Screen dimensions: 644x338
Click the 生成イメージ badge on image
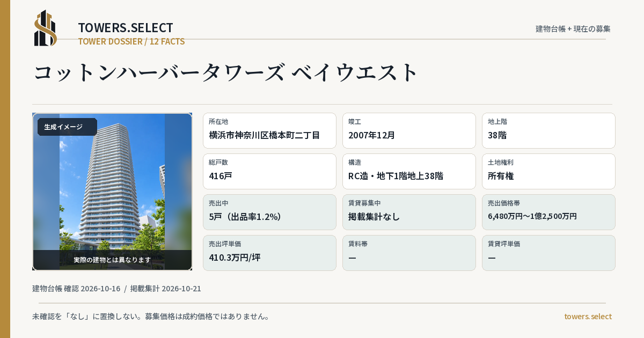(67, 127)
